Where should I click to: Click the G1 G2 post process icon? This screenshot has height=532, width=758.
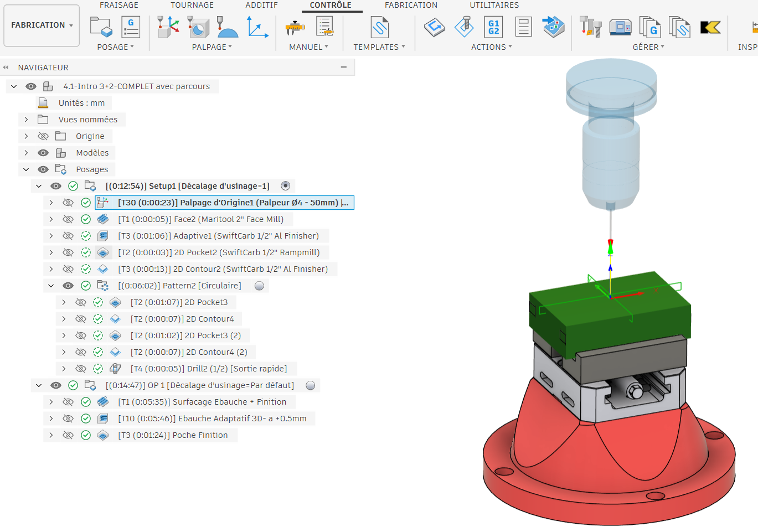pos(493,27)
